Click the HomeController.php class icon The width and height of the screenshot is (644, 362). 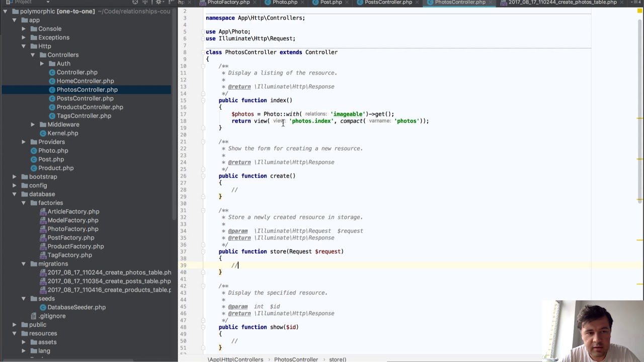52,81
